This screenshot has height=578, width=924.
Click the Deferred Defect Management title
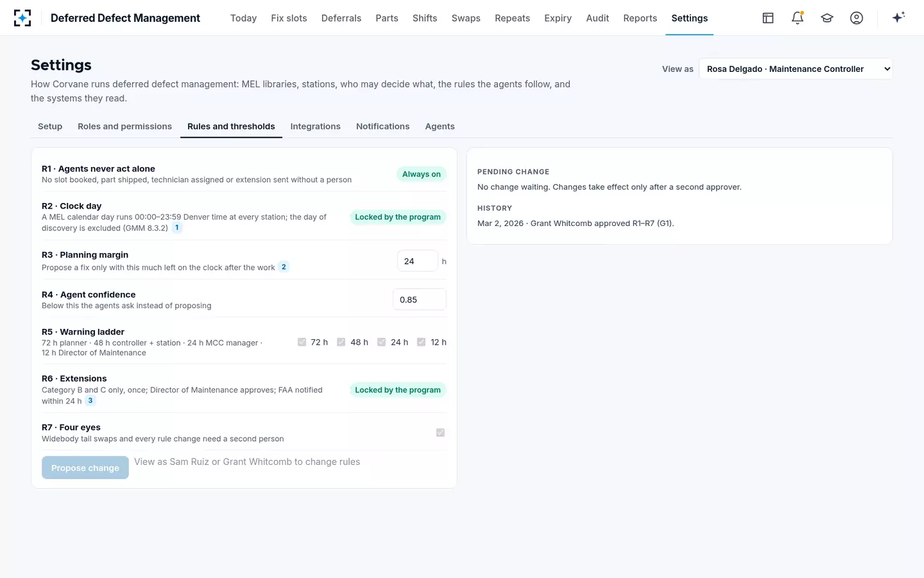click(125, 18)
